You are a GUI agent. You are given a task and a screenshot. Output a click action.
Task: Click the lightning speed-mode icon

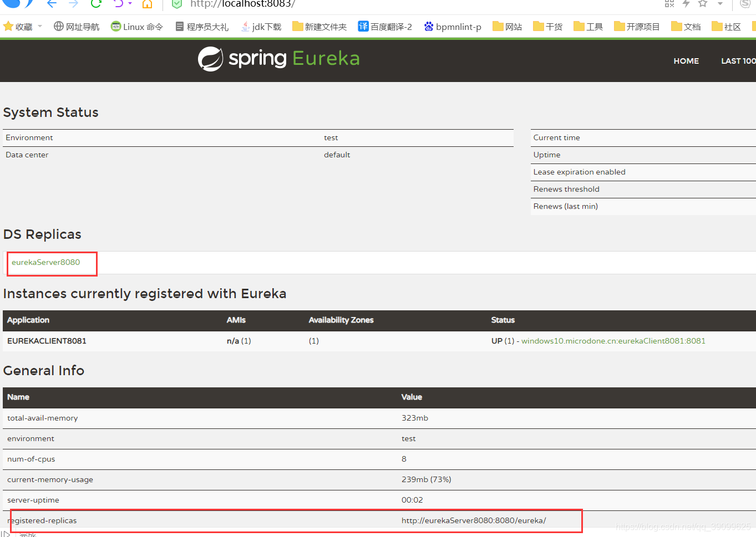(686, 3)
